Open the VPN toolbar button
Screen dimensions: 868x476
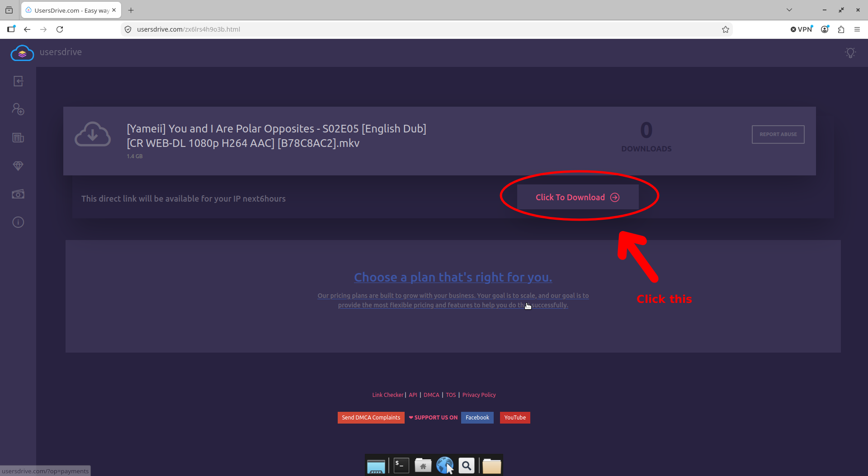click(x=802, y=29)
